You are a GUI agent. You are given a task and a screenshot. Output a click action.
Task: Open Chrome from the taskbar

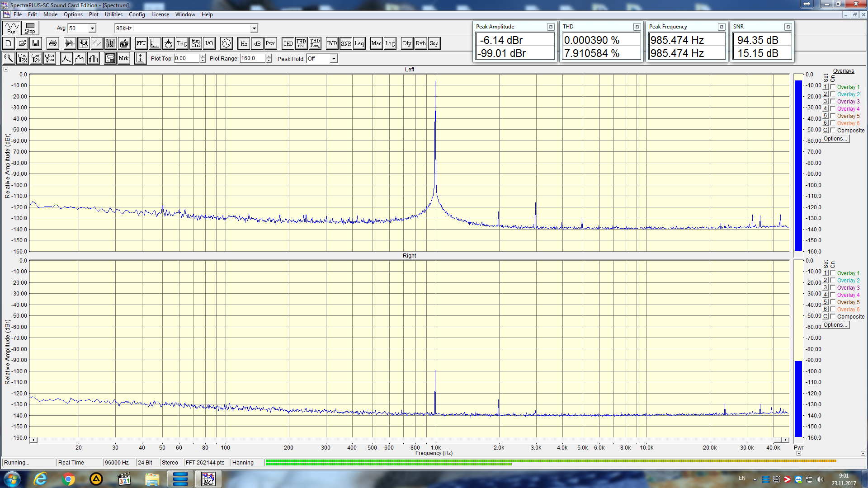coord(68,479)
